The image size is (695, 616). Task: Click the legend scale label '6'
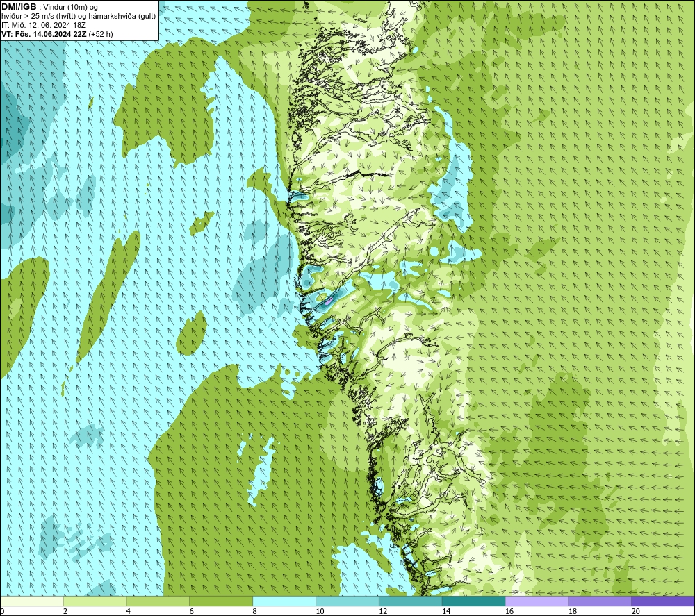(x=192, y=611)
